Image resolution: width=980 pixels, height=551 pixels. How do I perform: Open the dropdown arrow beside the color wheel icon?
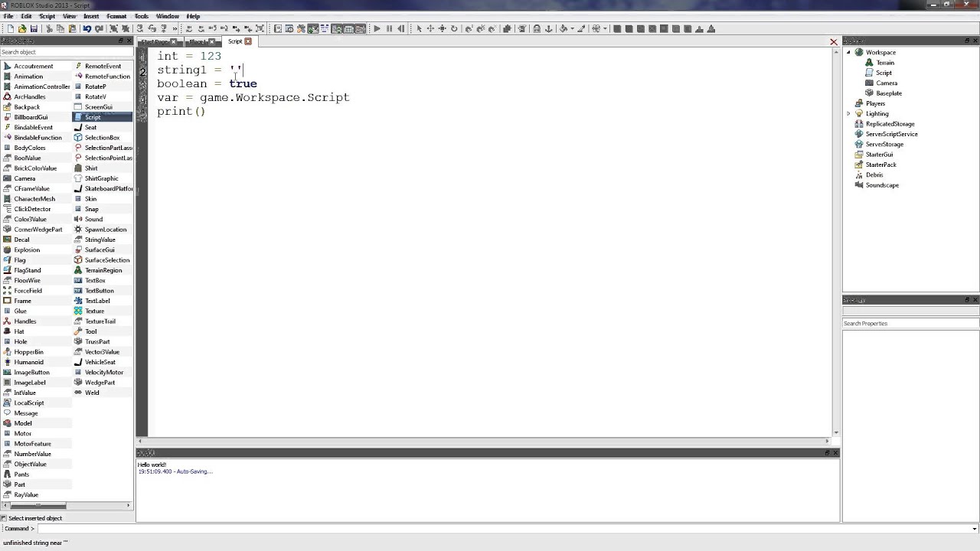605,29
